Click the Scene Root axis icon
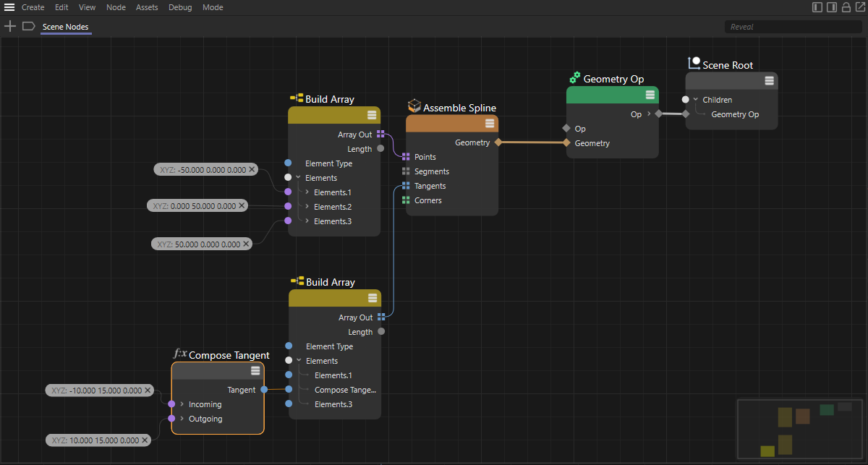This screenshot has width=868, height=465. click(x=694, y=64)
